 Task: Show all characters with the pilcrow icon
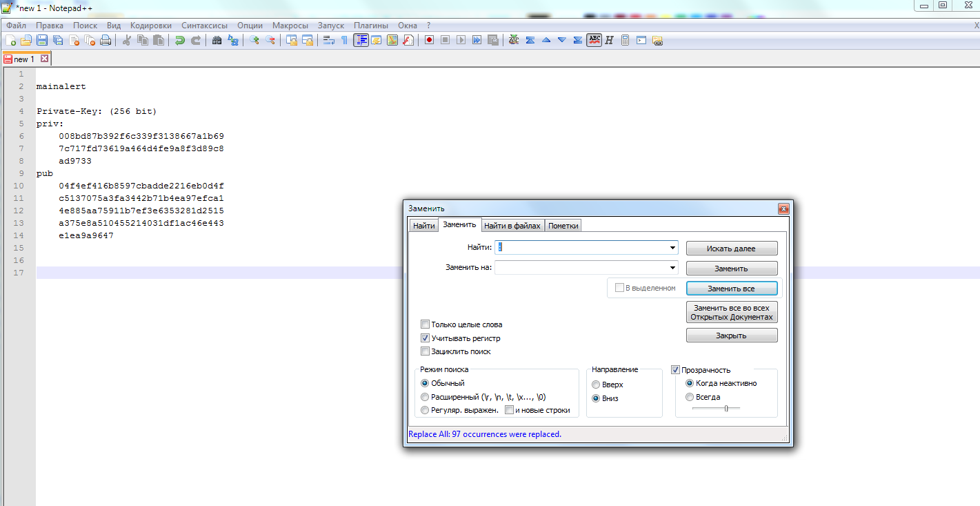[x=345, y=40]
